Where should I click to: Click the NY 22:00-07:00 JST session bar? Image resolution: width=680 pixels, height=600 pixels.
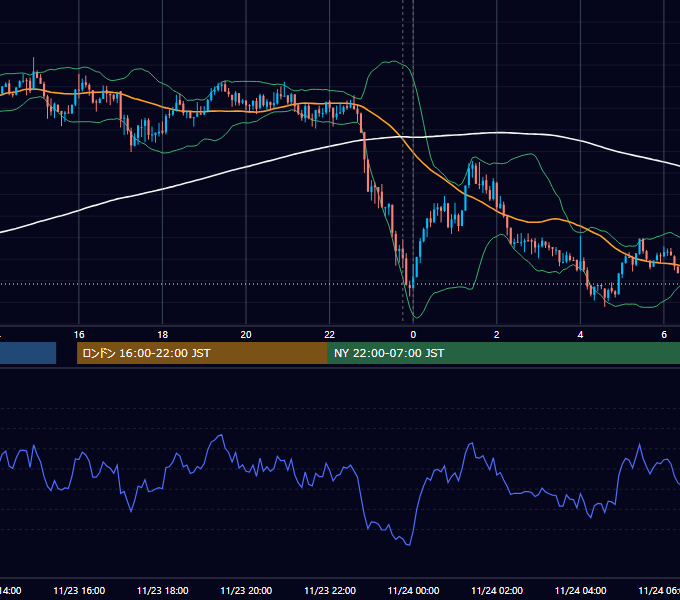coord(503,353)
